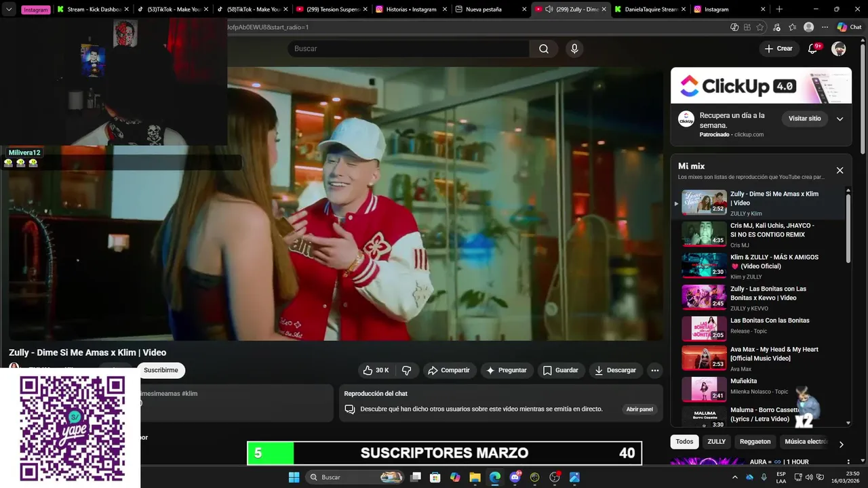This screenshot has height=488, width=868.
Task: Select the Reggaeton filter chip
Action: (x=755, y=441)
